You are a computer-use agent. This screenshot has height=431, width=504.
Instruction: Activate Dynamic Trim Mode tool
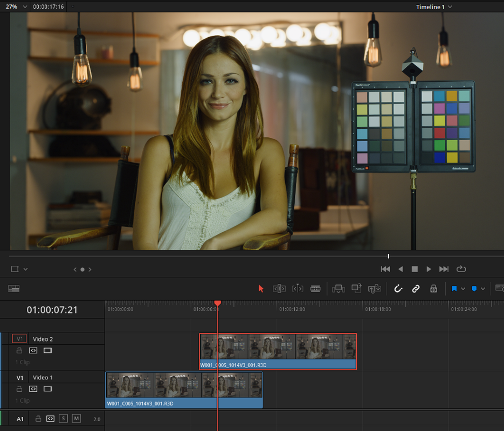point(298,288)
